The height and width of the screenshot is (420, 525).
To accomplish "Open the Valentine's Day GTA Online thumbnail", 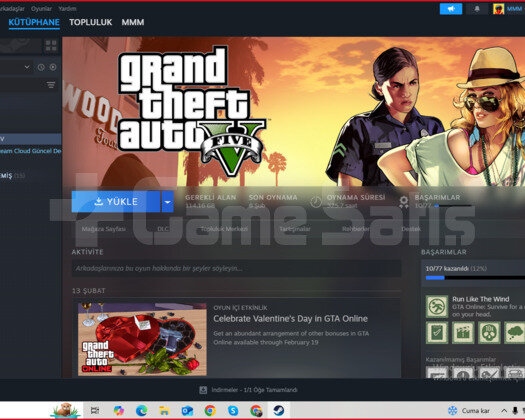I will (x=142, y=339).
